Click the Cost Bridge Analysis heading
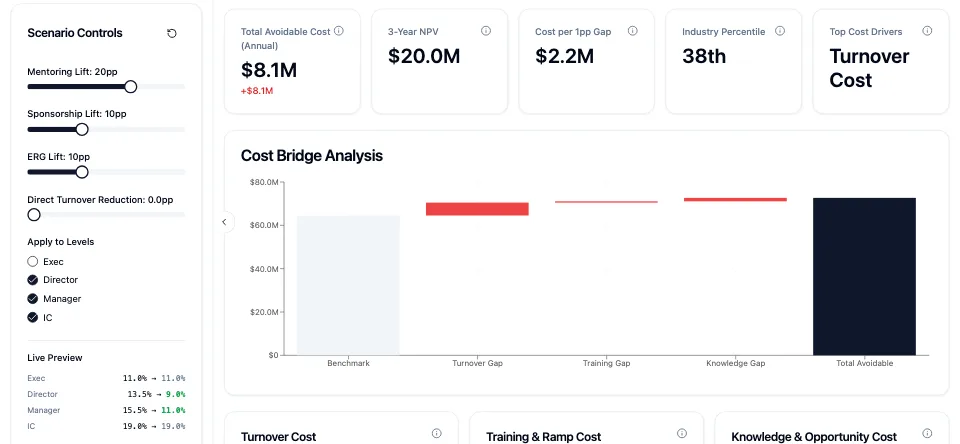This screenshot has height=444, width=960. (312, 156)
